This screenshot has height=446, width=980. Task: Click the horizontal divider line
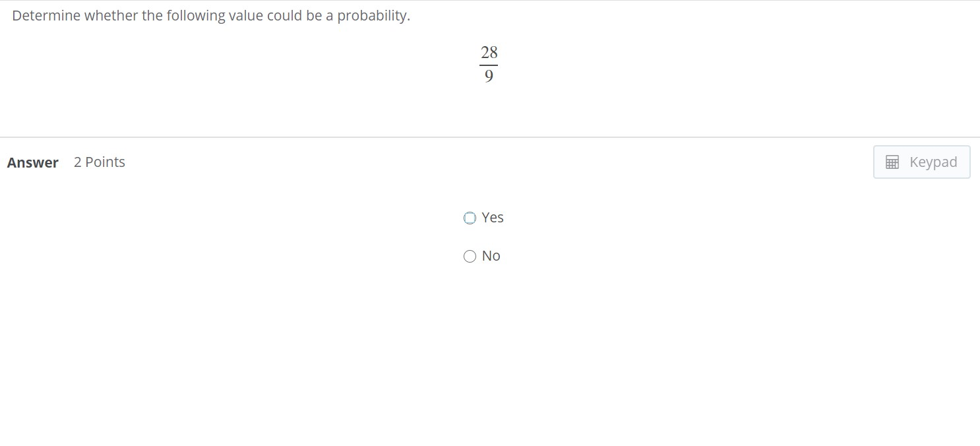pos(489,64)
